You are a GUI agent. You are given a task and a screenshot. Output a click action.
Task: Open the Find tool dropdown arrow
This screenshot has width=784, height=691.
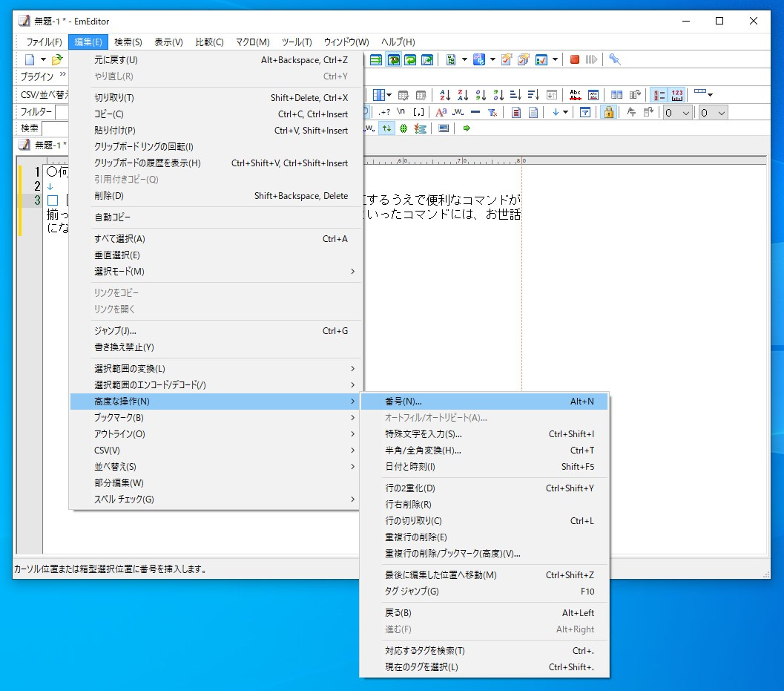tap(493, 59)
